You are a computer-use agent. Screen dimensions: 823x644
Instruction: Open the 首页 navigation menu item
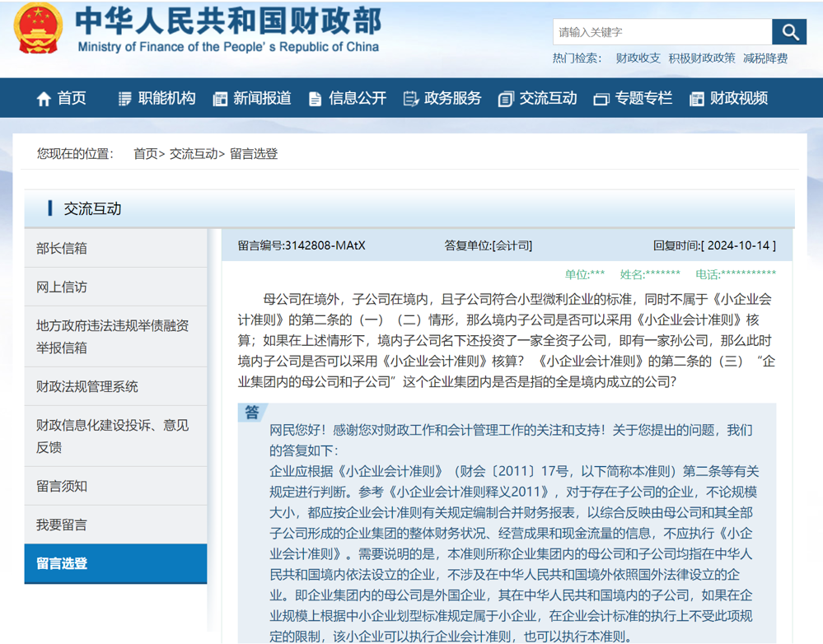(72, 98)
